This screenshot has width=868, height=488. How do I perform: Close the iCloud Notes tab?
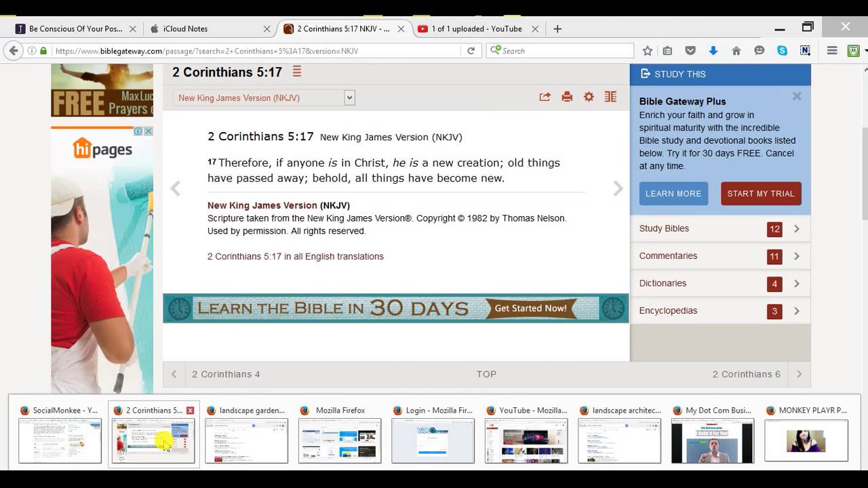(x=267, y=28)
